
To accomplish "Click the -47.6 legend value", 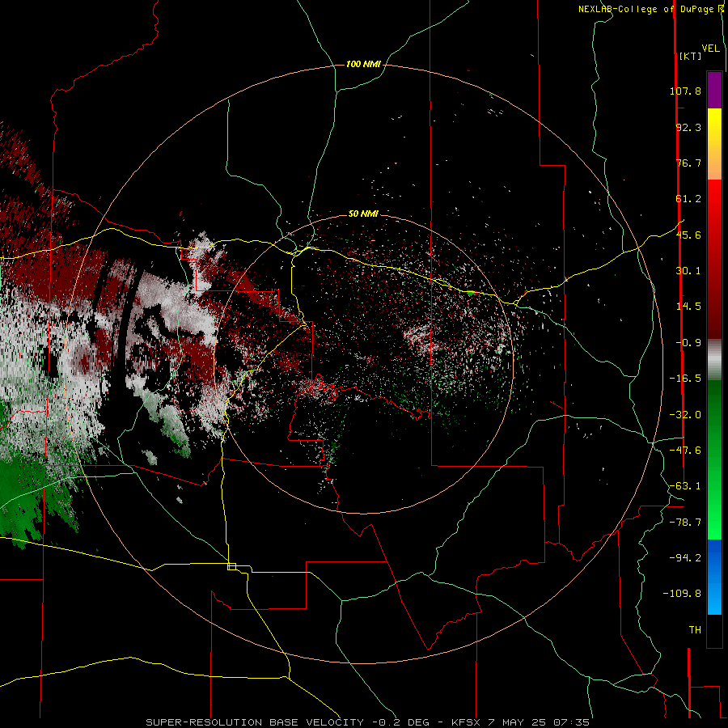I will [x=685, y=451].
